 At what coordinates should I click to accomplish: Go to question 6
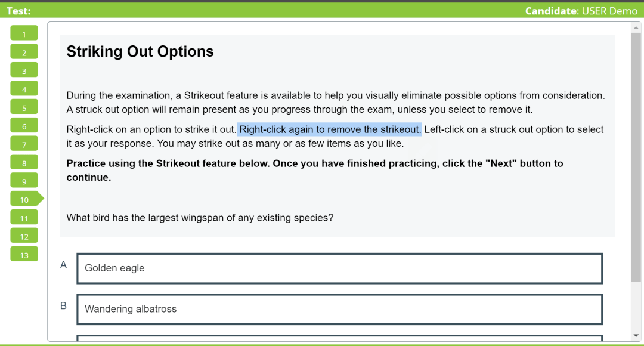coord(24,125)
